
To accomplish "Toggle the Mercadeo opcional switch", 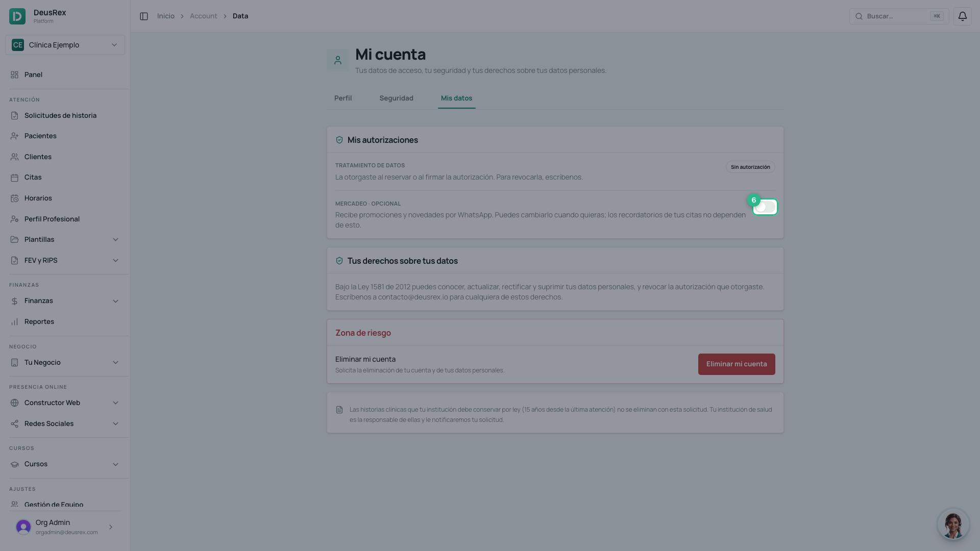I will pos(765,207).
